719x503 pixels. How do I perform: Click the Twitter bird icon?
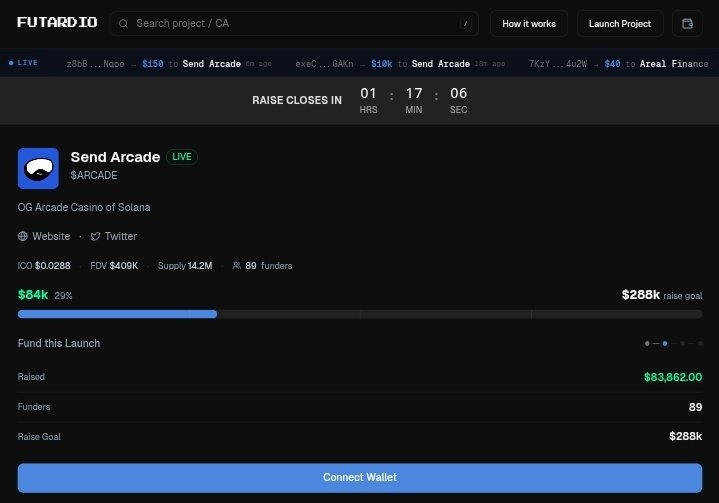pyautogui.click(x=95, y=236)
